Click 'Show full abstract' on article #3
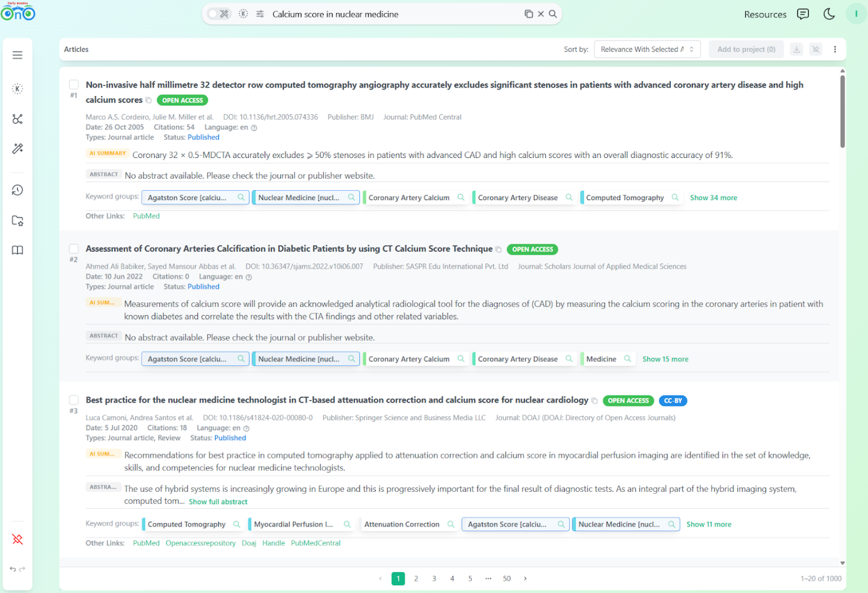The width and height of the screenshot is (868, 593). click(218, 501)
